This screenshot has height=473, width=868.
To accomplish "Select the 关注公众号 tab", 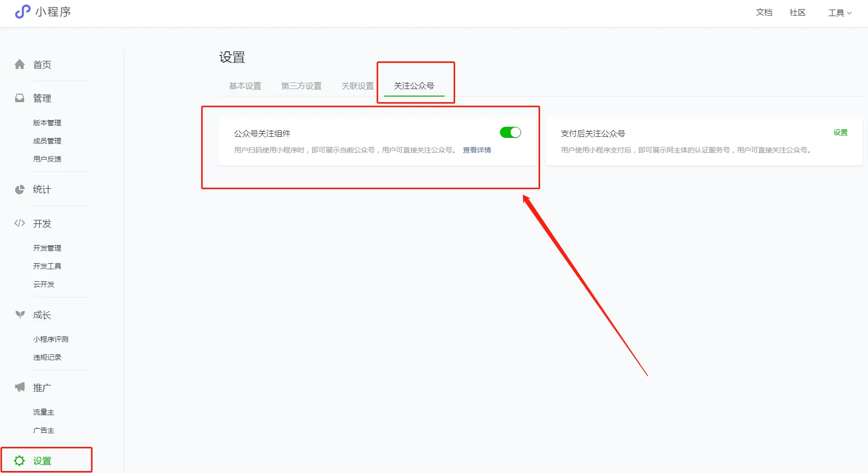I will coord(414,86).
